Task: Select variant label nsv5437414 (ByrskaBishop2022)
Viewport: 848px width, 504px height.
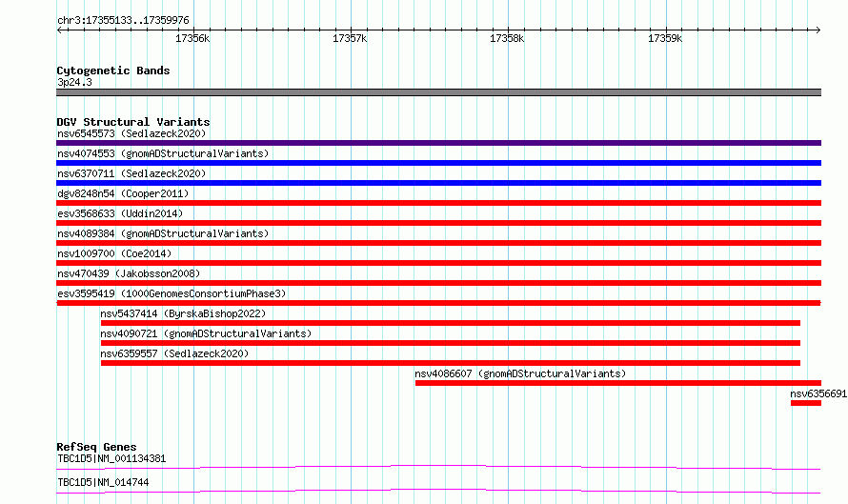Action: (183, 313)
